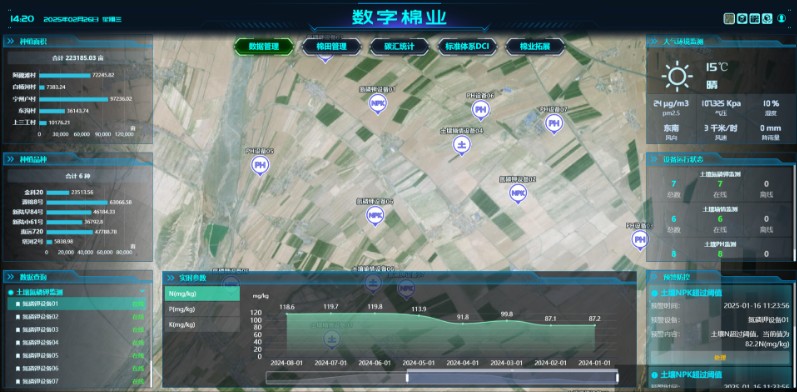Click the 合计 223185.03 亩 total text
The width and height of the screenshot is (797, 392).
click(x=78, y=58)
